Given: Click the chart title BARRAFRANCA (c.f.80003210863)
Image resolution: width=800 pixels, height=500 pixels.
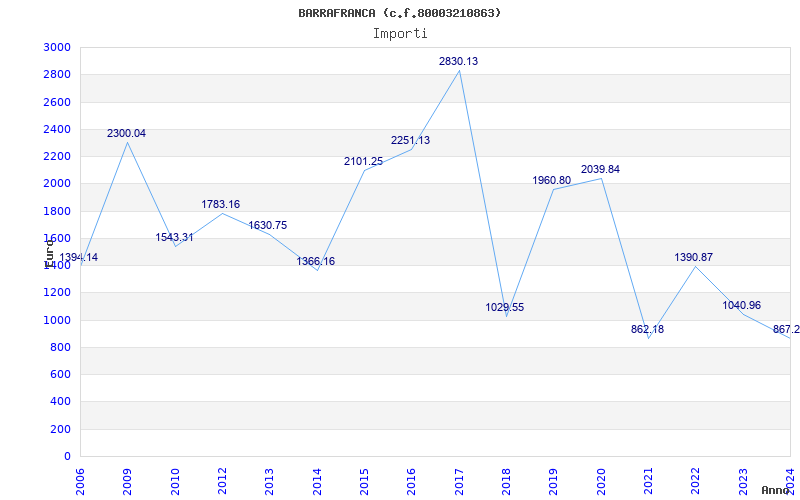Looking at the screenshot, I should coord(399,13).
